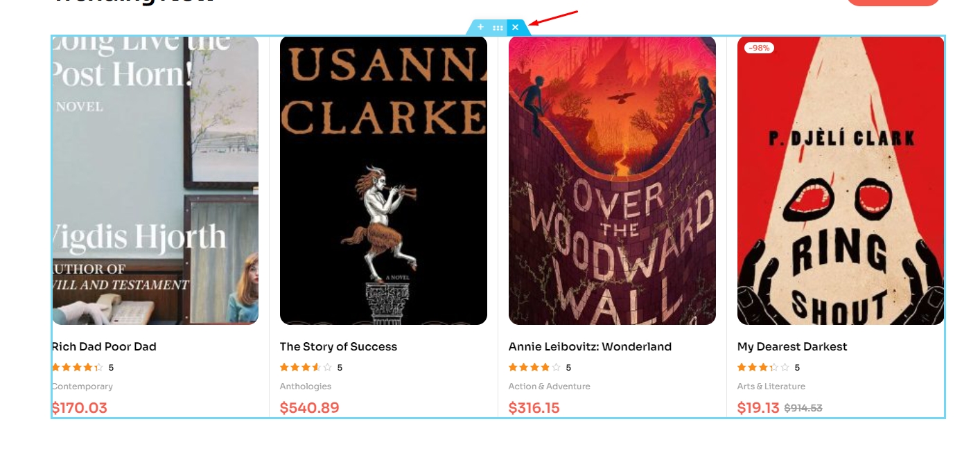Image resolution: width=980 pixels, height=462 pixels.
Task: Open the Rich Dad Poor Dad cover image
Action: [x=155, y=180]
